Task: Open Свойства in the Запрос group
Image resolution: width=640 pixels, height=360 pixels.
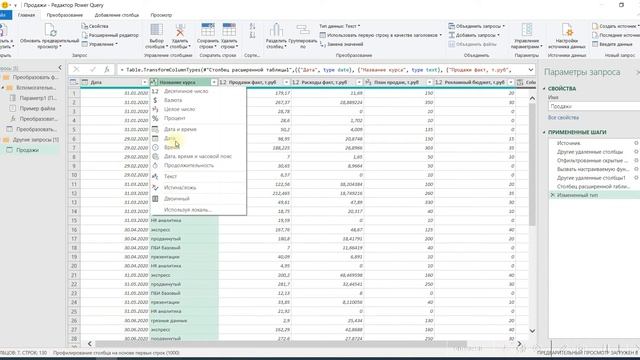Action: 95,26
